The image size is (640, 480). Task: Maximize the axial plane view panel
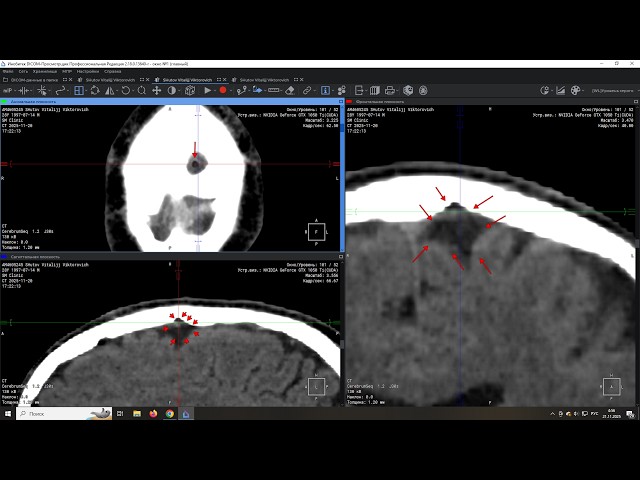(341, 101)
